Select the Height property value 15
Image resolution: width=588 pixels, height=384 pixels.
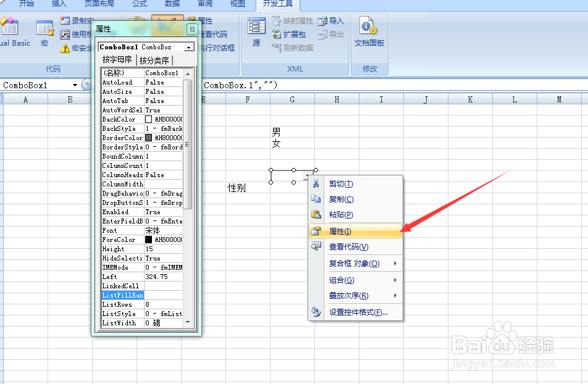(x=164, y=249)
